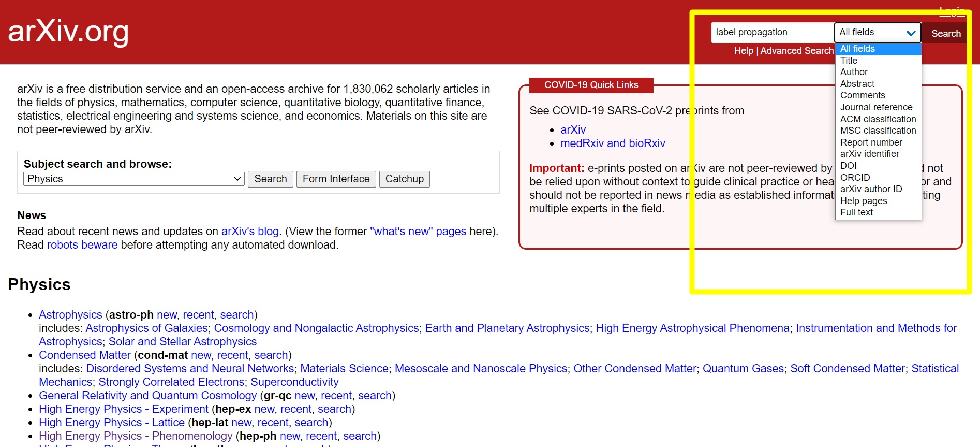Open arXiv's blog link
Image resolution: width=980 pixels, height=447 pixels.
[250, 232]
